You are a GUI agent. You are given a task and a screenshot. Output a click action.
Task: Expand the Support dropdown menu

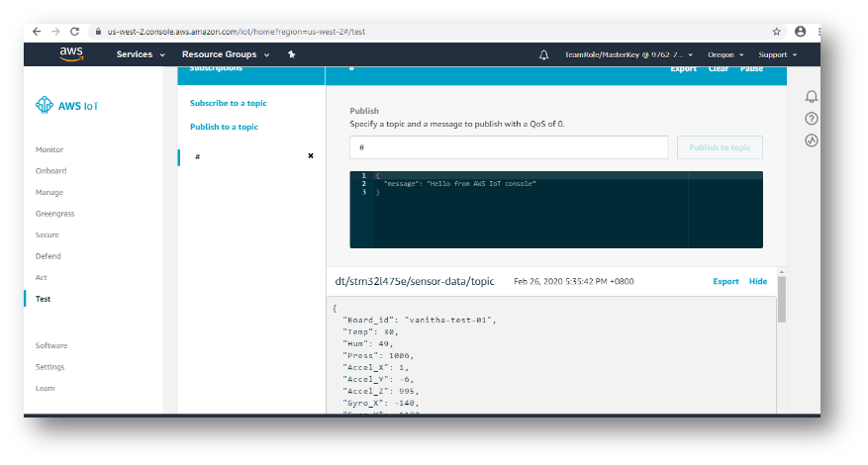[x=777, y=54]
